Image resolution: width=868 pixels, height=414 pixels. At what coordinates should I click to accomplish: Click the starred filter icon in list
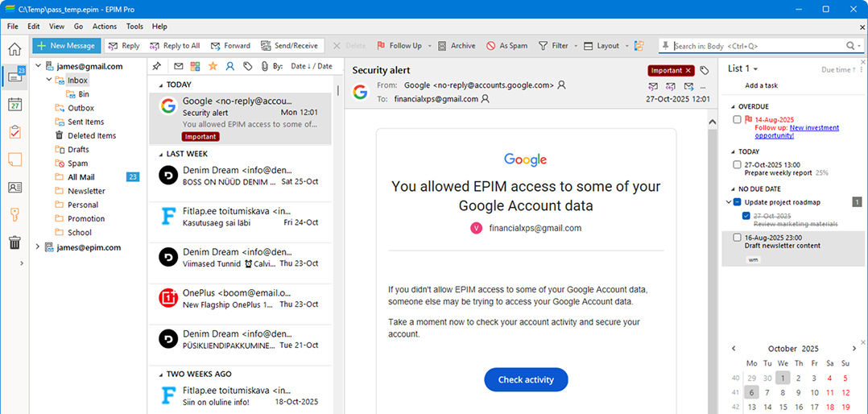pos(213,66)
